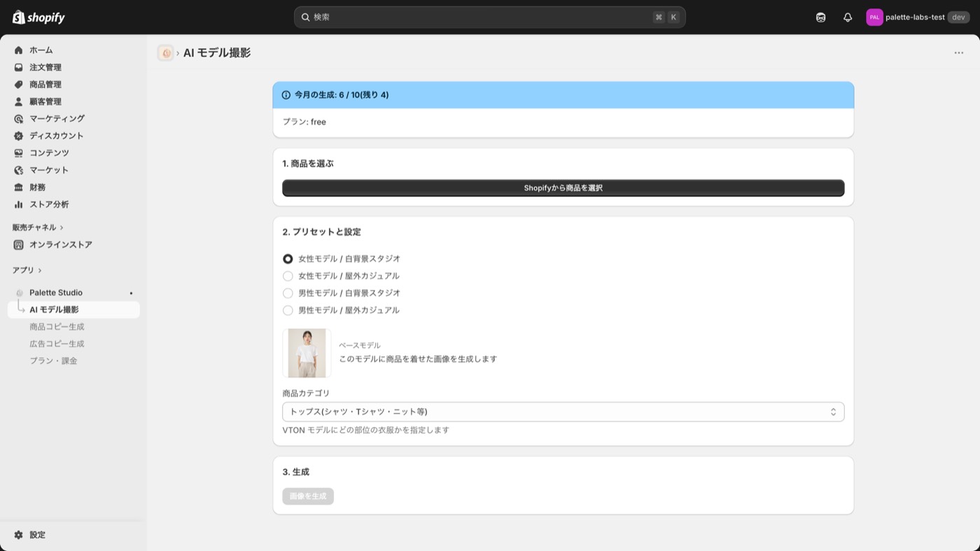Image resolution: width=980 pixels, height=551 pixels.
Task: Click the base model thumbnail image
Action: click(307, 354)
